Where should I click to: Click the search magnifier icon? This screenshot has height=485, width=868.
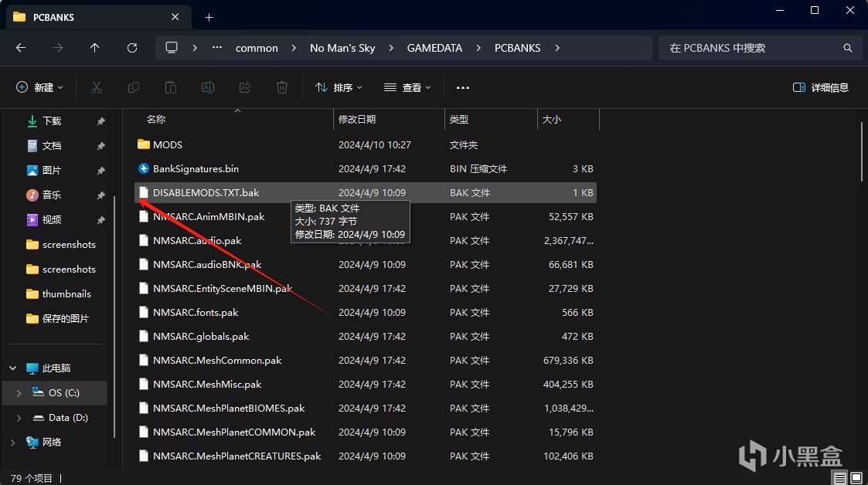point(848,48)
